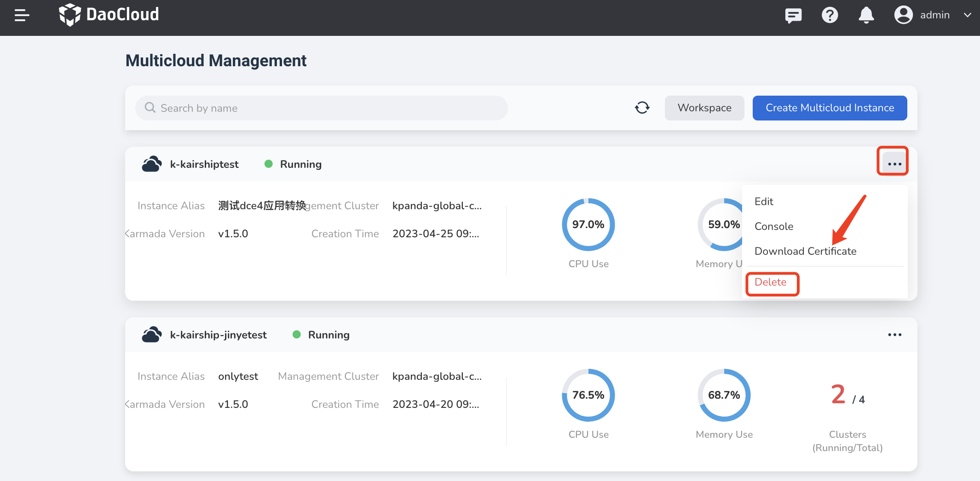Viewport: 980px width, 481px height.
Task: Click k-kairship-jinyetest Karmada version v1.5.0
Action: tap(233, 404)
